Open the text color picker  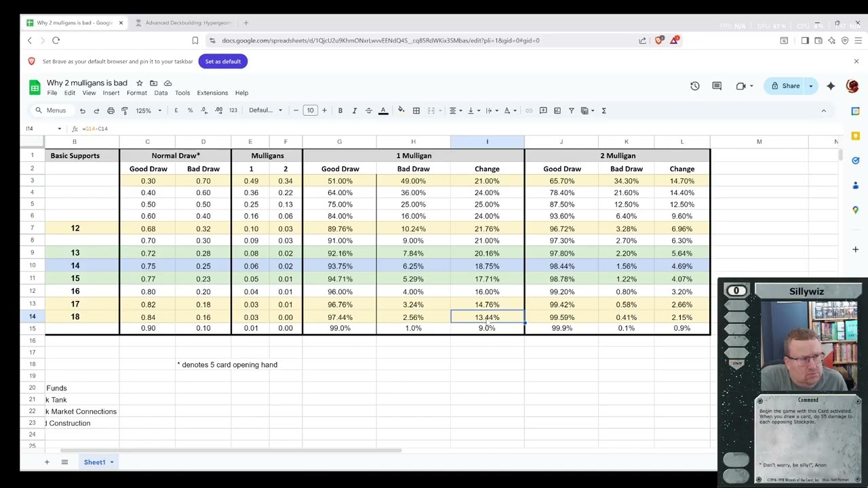[383, 110]
